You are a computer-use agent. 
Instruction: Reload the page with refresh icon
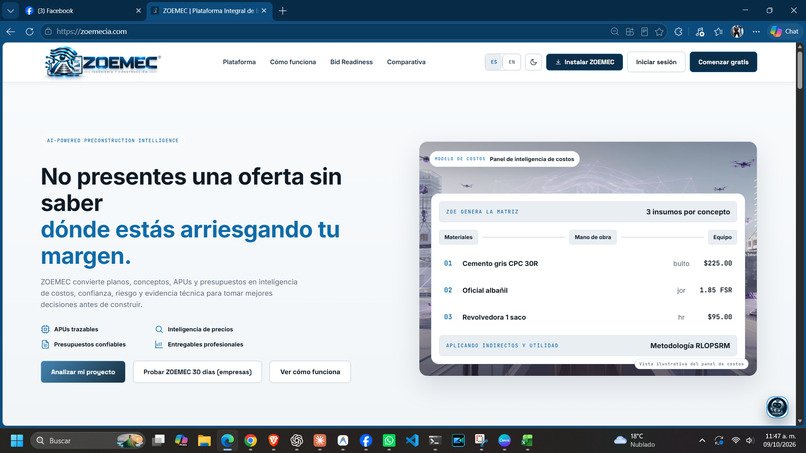tap(30, 31)
